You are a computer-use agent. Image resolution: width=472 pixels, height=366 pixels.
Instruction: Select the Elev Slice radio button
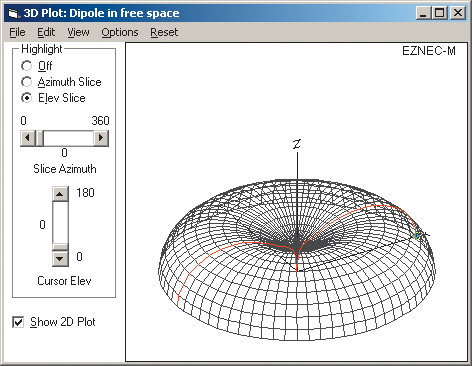(26, 98)
